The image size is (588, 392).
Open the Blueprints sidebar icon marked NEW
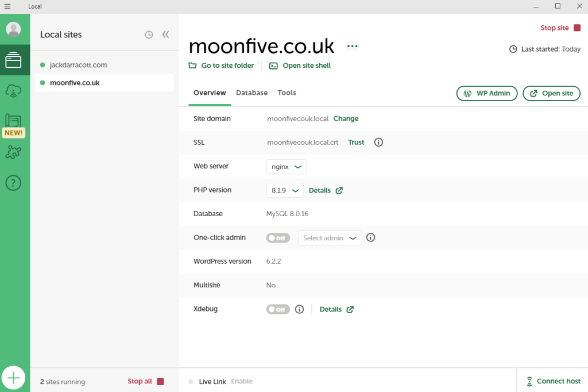[x=14, y=125]
